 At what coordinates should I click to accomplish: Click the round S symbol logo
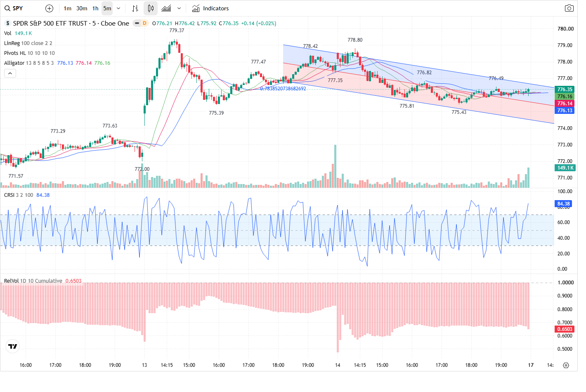7,24
